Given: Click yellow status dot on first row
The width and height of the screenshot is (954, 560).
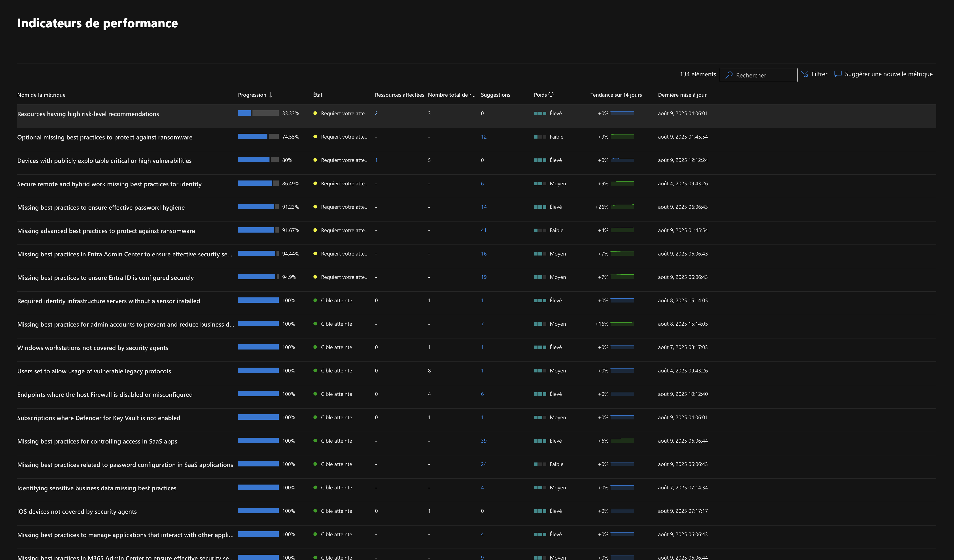Looking at the screenshot, I should coord(315,113).
